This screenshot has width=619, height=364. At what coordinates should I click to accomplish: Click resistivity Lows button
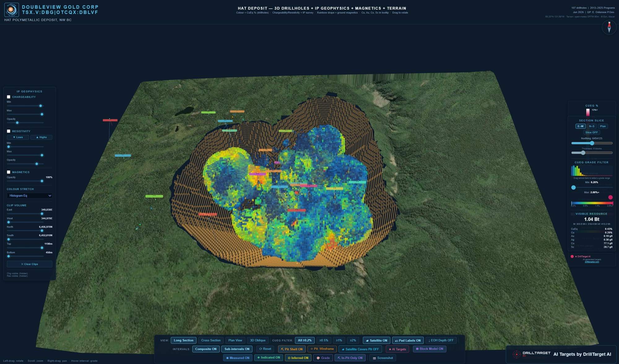click(18, 137)
